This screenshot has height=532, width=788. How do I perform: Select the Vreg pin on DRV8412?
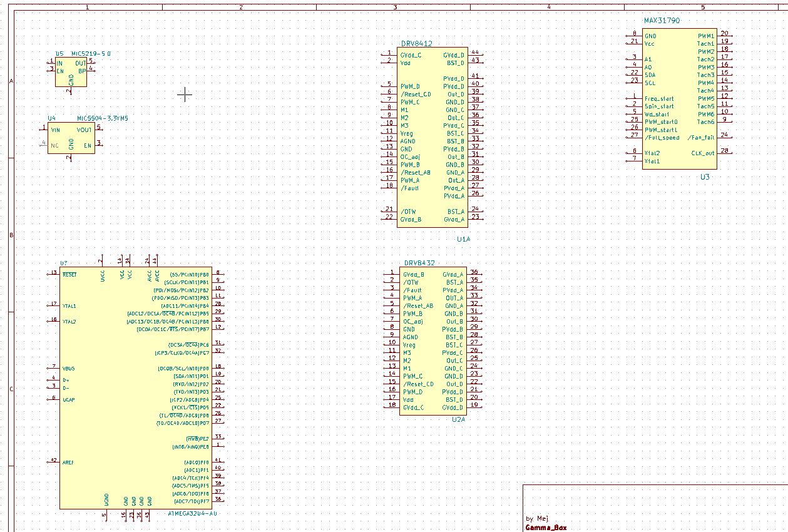pyautogui.click(x=407, y=133)
